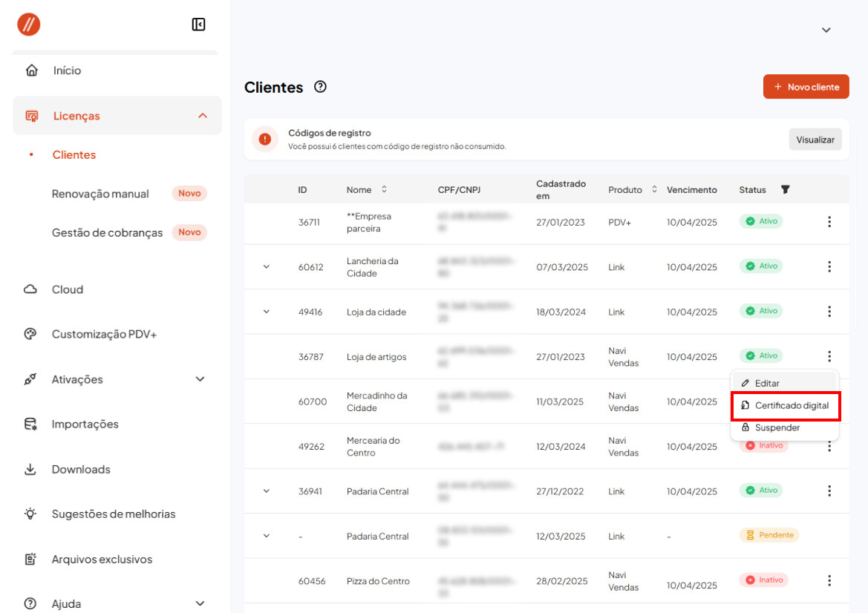Open Customização PDV+ from sidebar

pos(104,334)
